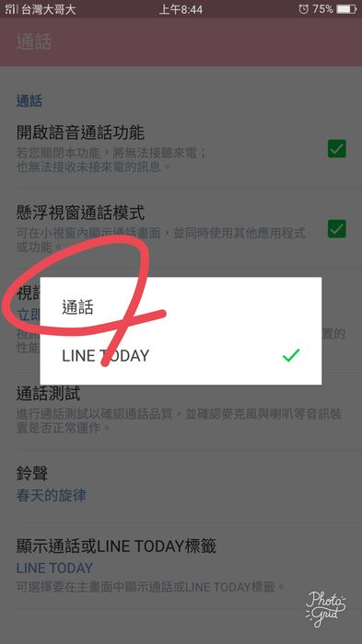The width and height of the screenshot is (362, 644).
Task: Choose LINE TODAY in the dialog
Action: [181, 356]
